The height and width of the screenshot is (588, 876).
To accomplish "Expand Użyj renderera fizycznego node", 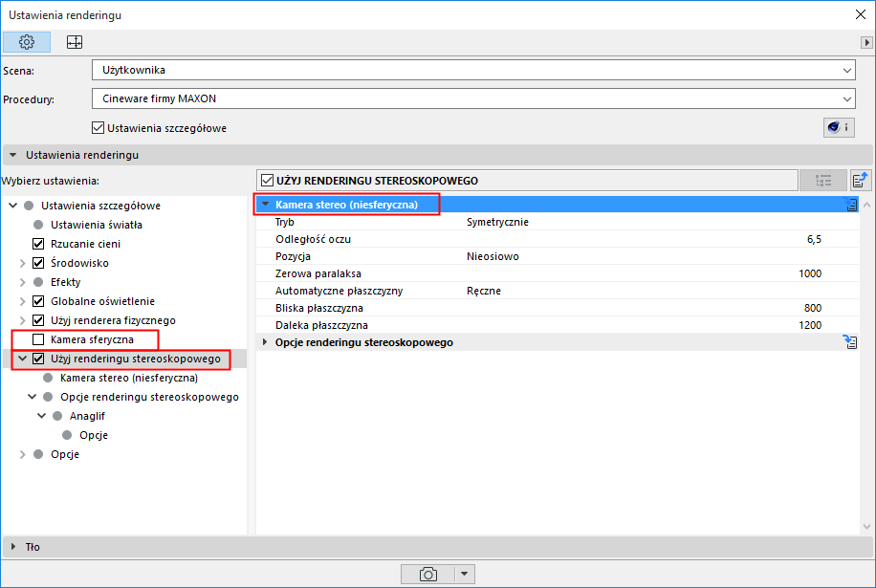I will point(23,320).
